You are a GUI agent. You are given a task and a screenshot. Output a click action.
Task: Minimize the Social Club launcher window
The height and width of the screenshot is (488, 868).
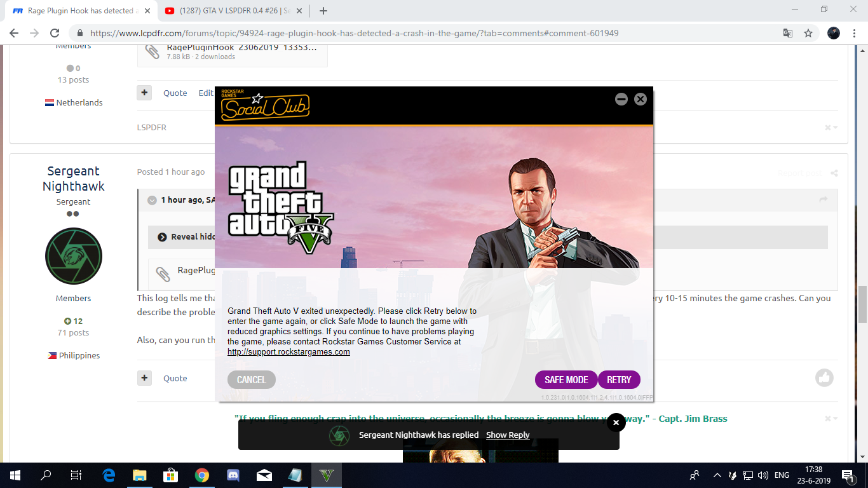coord(621,99)
